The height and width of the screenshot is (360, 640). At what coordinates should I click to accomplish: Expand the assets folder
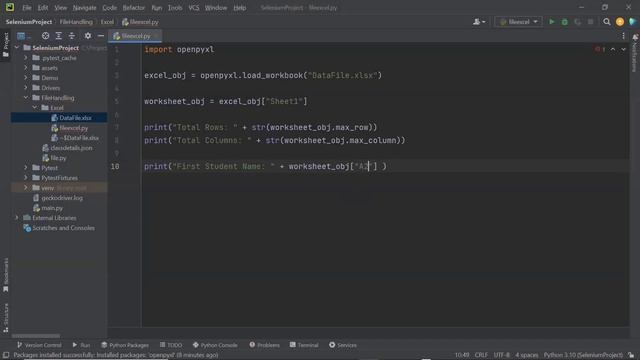click(x=26, y=68)
